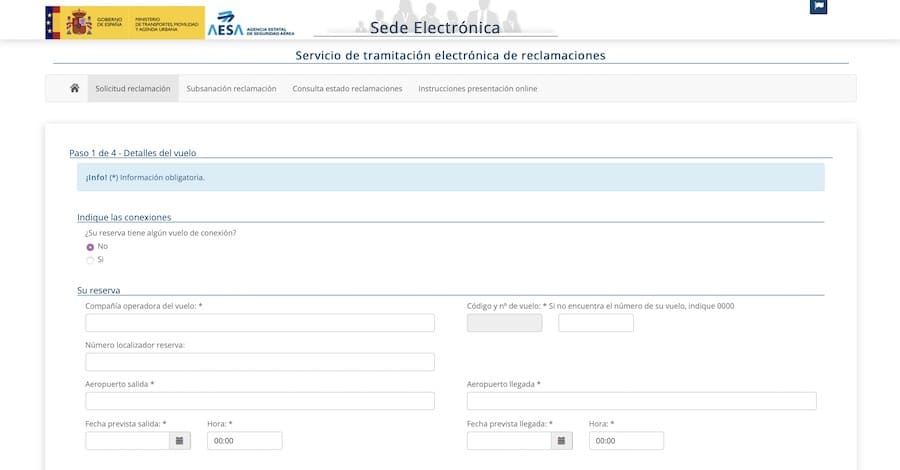
Task: Open the Solicitud reclamación tab
Action: coord(133,88)
